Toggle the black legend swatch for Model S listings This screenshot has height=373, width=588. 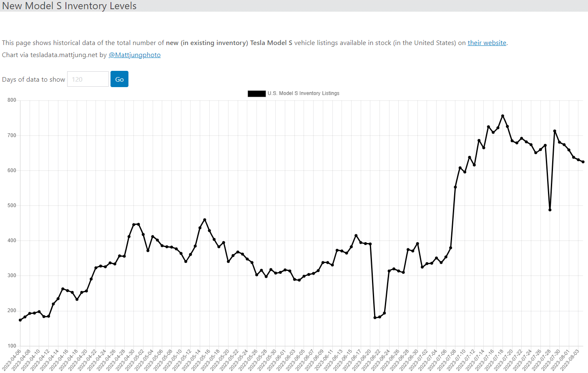point(256,93)
